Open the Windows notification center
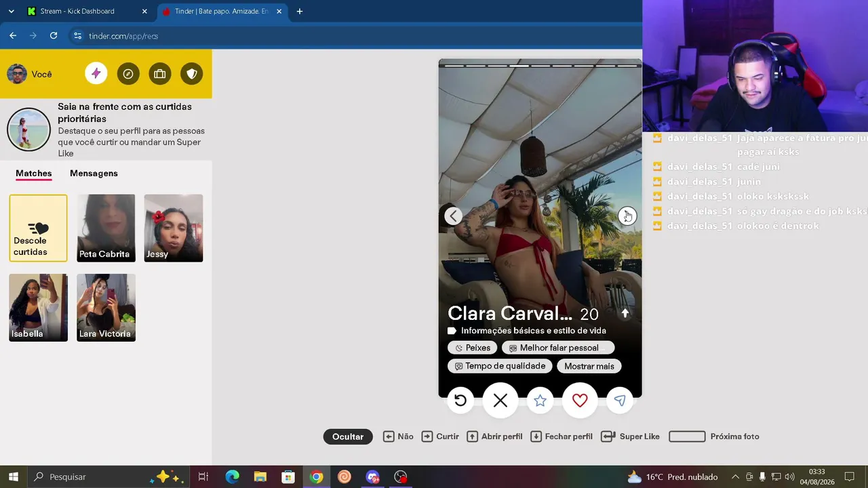The image size is (868, 488). pos(849,476)
